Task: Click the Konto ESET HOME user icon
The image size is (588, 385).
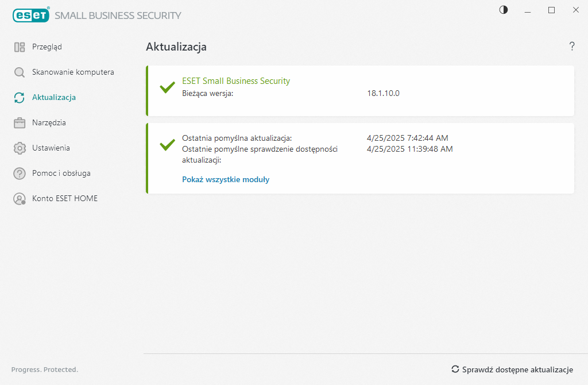Action: tap(20, 199)
